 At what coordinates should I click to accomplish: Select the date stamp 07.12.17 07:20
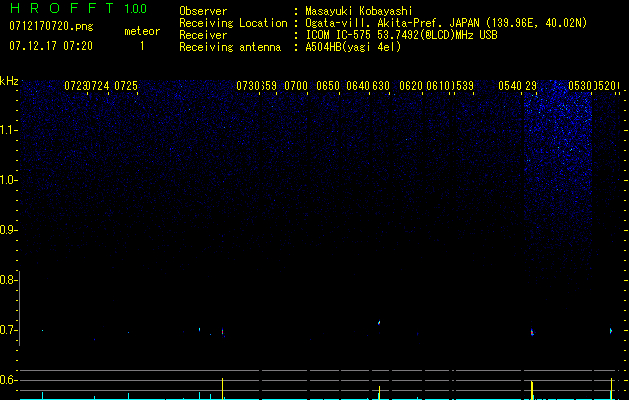pos(51,46)
